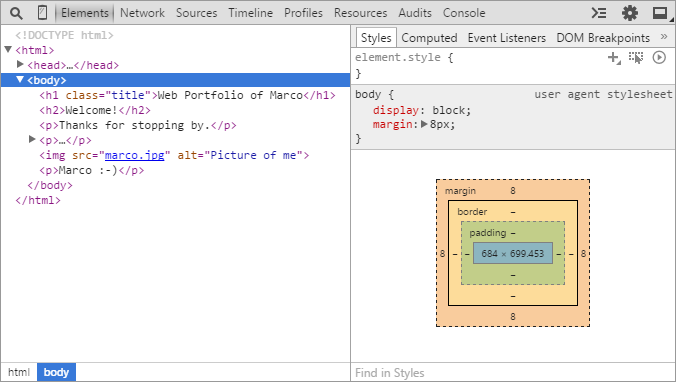Click the margin property name

[392, 124]
